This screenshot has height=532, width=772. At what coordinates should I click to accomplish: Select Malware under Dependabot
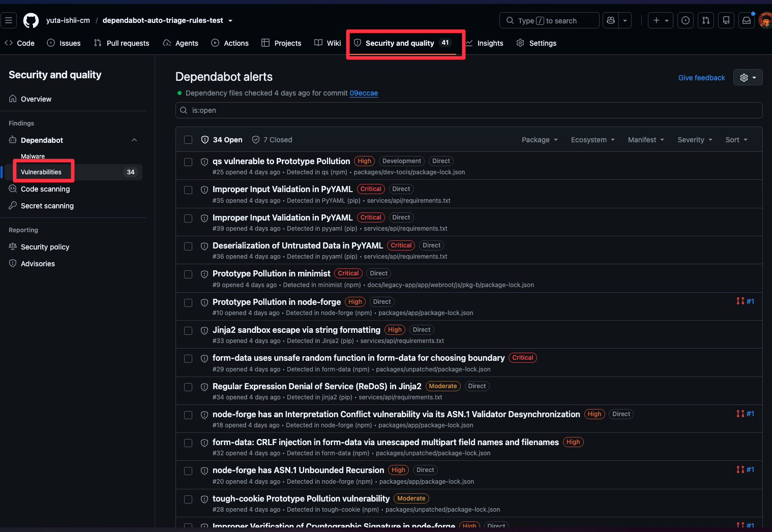tap(33, 157)
